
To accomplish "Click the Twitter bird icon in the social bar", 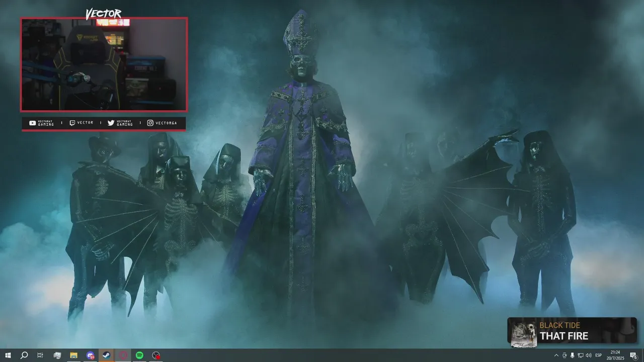I will pos(111,123).
